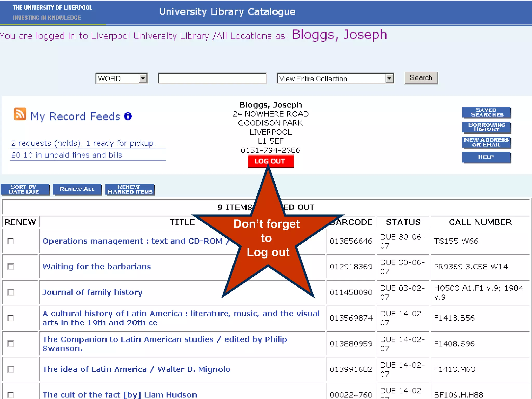Click Renew Marked Items button
Screen dimensions: 532x399
click(130, 189)
